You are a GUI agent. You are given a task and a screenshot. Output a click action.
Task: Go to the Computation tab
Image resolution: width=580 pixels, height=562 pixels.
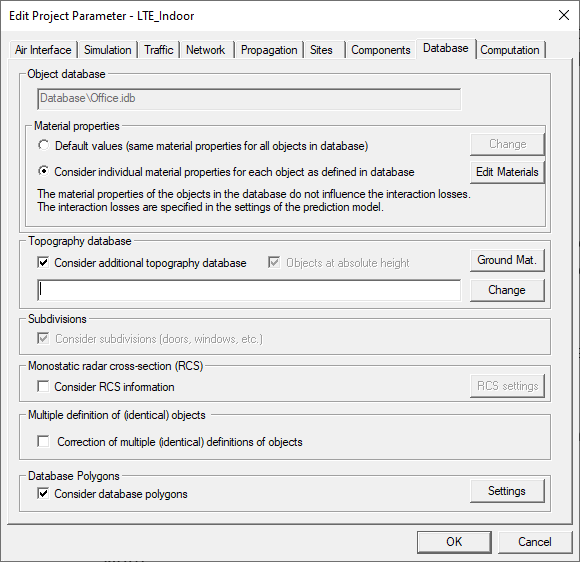[x=510, y=50]
